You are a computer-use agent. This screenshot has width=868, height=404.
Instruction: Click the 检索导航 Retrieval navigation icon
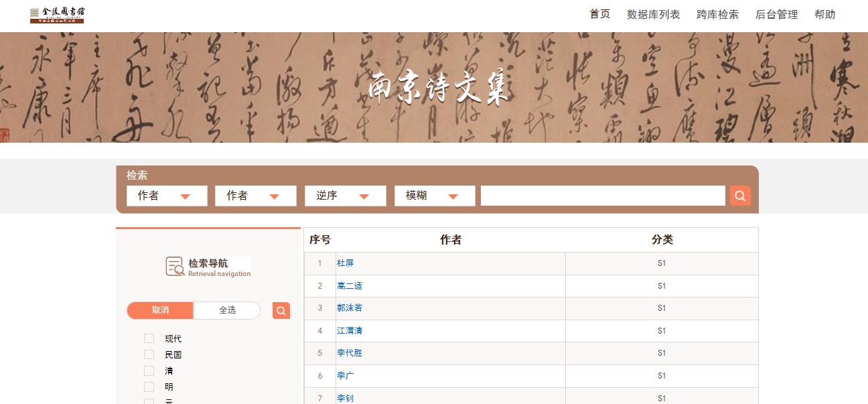pyautogui.click(x=208, y=267)
